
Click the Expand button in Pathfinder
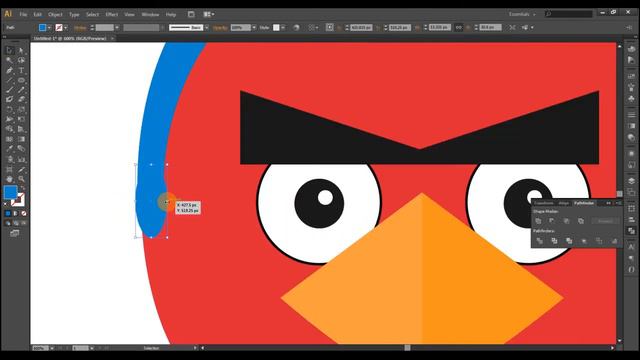click(x=605, y=221)
